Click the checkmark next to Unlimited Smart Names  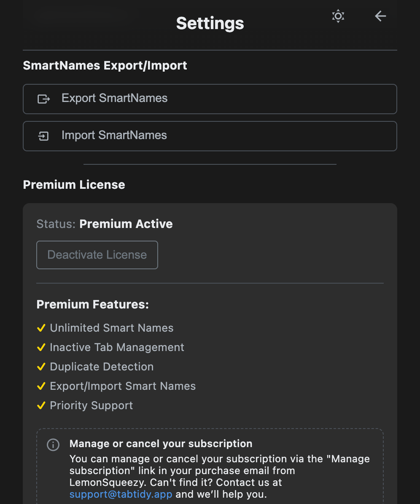click(41, 328)
